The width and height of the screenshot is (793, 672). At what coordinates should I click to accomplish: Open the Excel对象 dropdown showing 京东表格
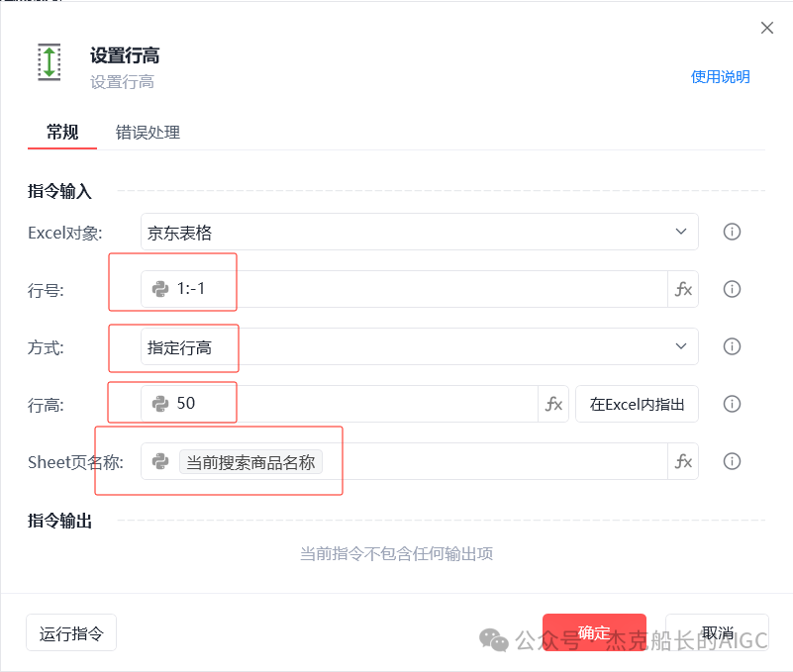(419, 232)
